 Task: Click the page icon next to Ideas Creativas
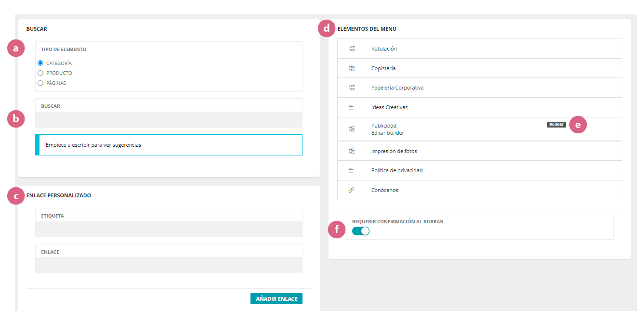coord(351,107)
